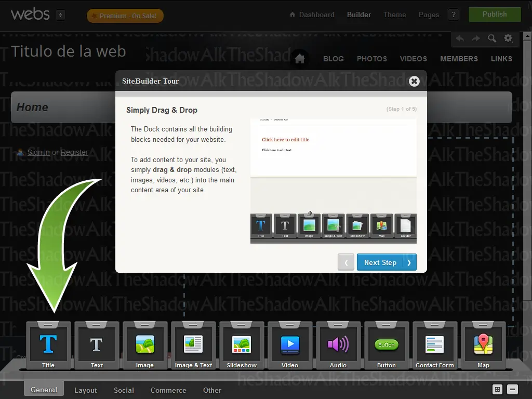Screen dimensions: 532x399
Task: Select the Title module in the dock
Action: [48, 345]
